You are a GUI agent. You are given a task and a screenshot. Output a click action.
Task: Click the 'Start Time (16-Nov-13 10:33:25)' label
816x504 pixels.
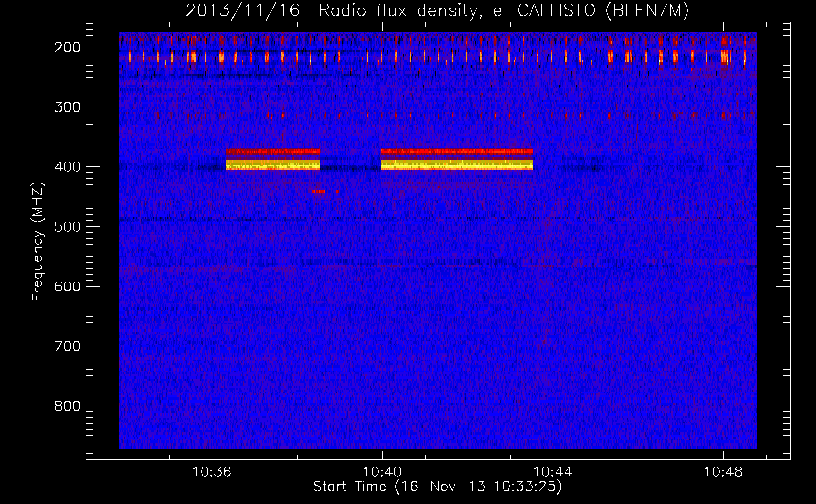[437, 487]
